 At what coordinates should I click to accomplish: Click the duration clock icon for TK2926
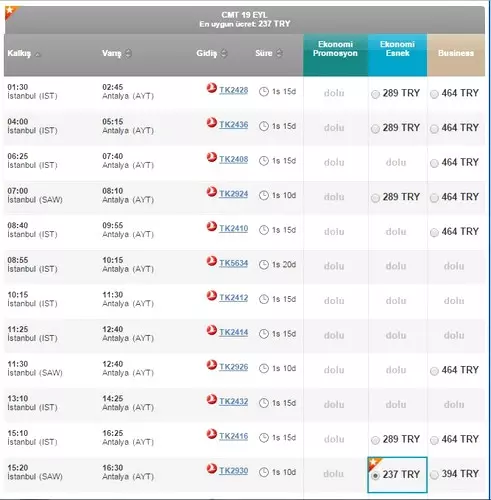click(x=264, y=368)
